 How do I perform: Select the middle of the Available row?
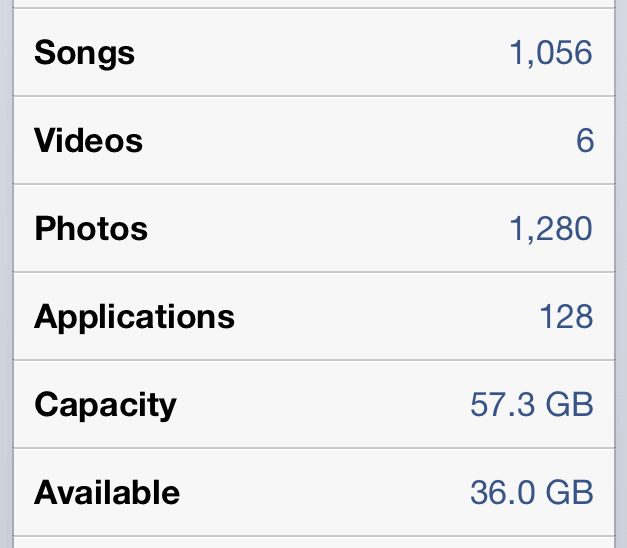coord(313,493)
